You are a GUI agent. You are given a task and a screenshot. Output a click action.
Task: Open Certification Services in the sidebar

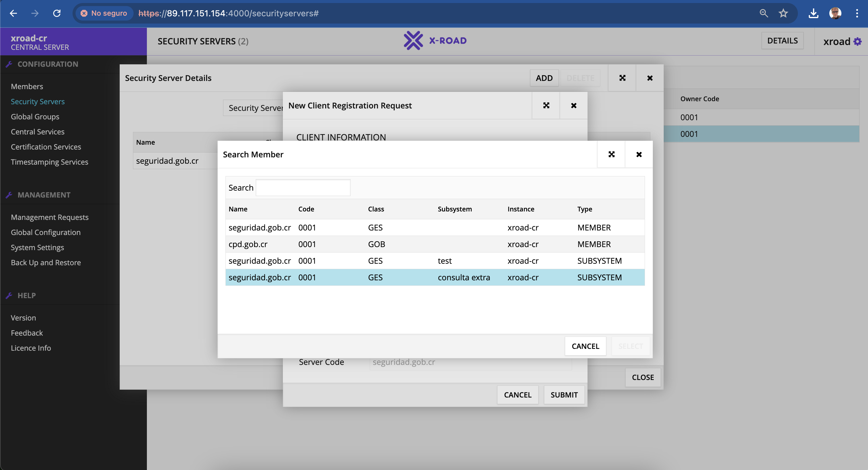pos(46,147)
